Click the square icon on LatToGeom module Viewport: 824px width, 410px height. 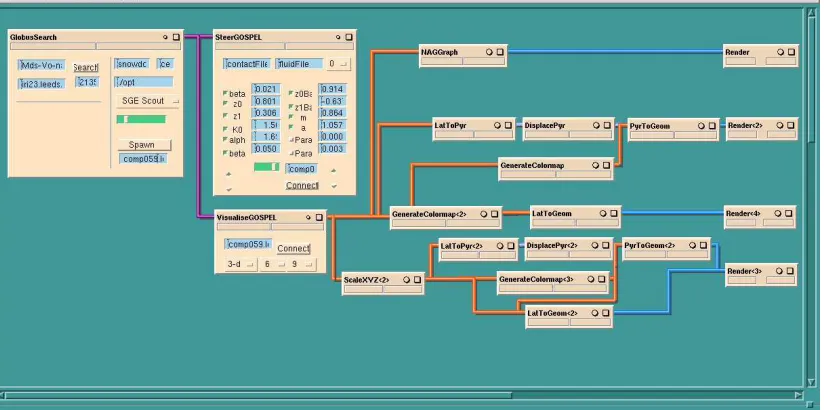pyautogui.click(x=614, y=214)
